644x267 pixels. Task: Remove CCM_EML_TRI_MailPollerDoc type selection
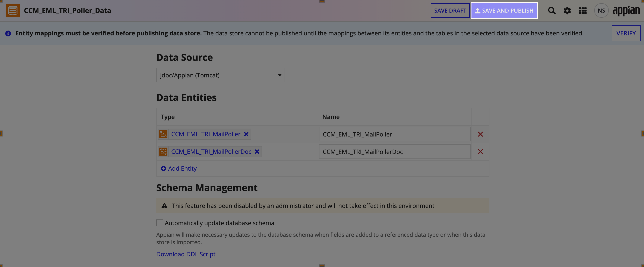[x=257, y=152]
